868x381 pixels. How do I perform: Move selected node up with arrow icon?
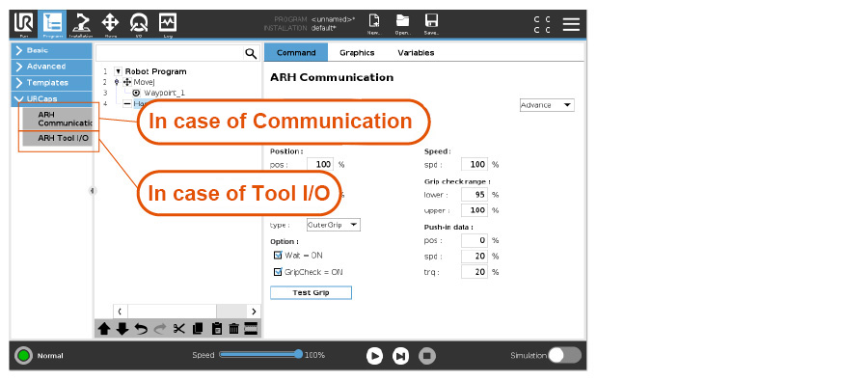coord(104,329)
